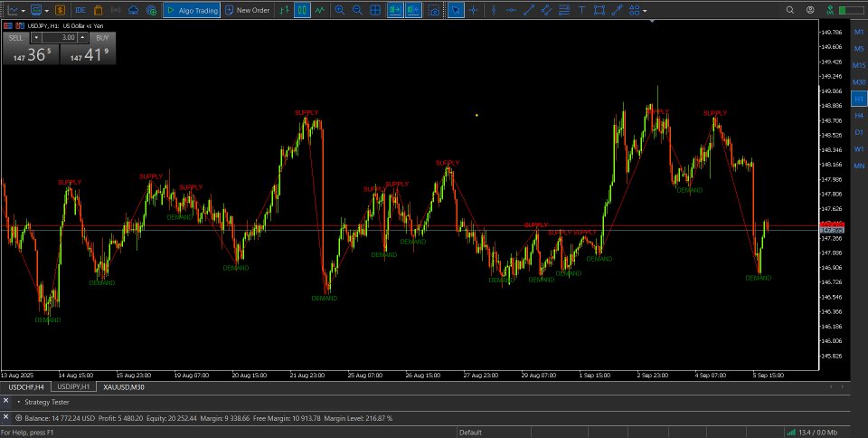Click the green connection level icon

click(830, 10)
